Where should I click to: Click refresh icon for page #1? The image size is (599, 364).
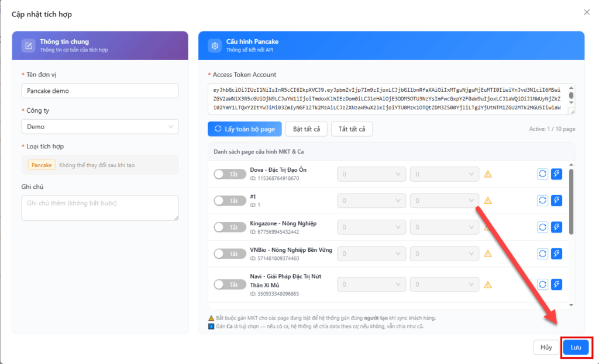pos(542,200)
